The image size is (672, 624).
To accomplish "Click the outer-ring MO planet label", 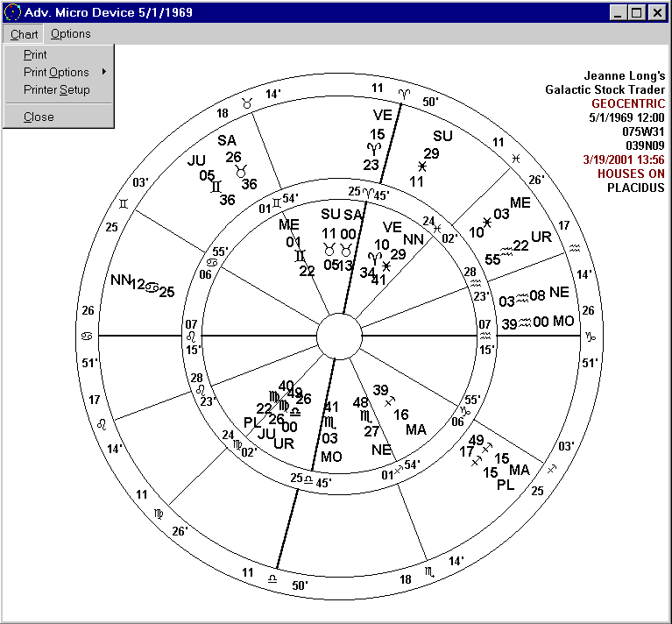I will coord(563,321).
